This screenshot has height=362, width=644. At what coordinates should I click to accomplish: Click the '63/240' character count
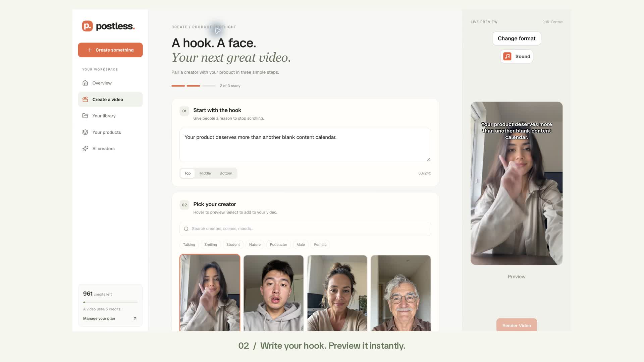(x=425, y=173)
